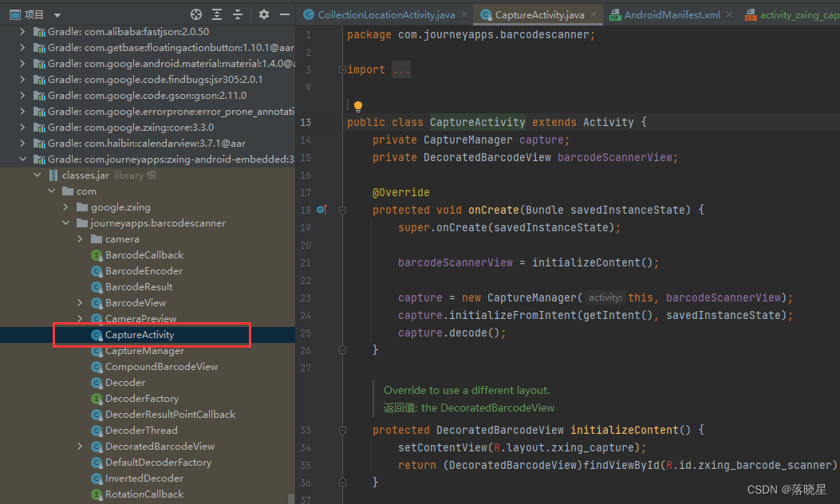
Task: Open the project panel settings gear icon
Action: 263,14
